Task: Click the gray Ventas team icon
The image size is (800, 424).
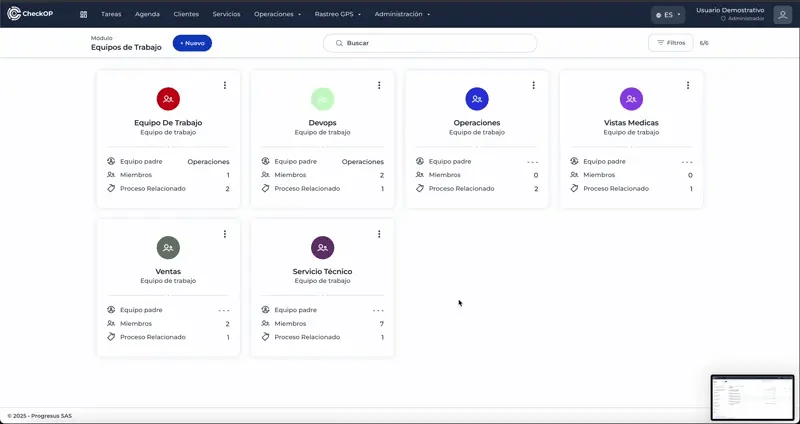Action: point(168,247)
